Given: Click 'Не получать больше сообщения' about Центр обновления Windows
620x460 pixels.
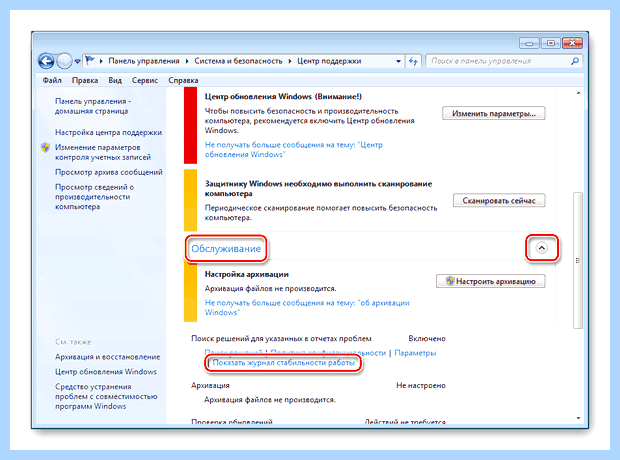Looking at the screenshot, I should (x=293, y=150).
